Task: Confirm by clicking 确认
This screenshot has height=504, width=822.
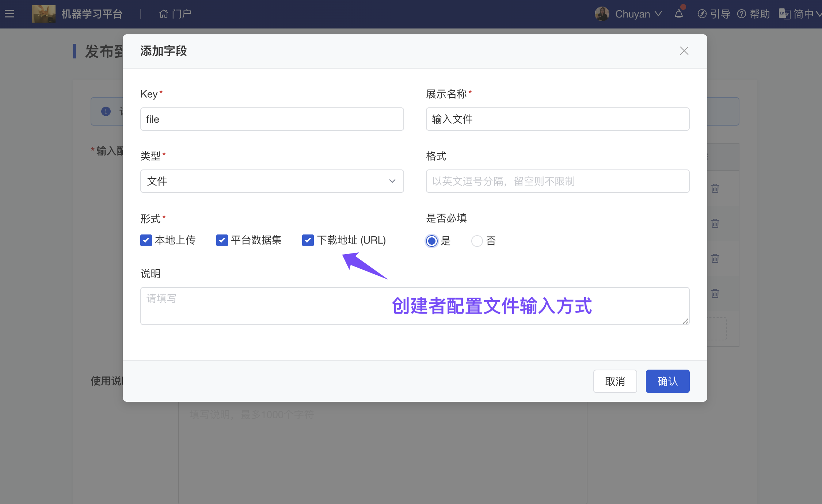Action: click(x=667, y=381)
